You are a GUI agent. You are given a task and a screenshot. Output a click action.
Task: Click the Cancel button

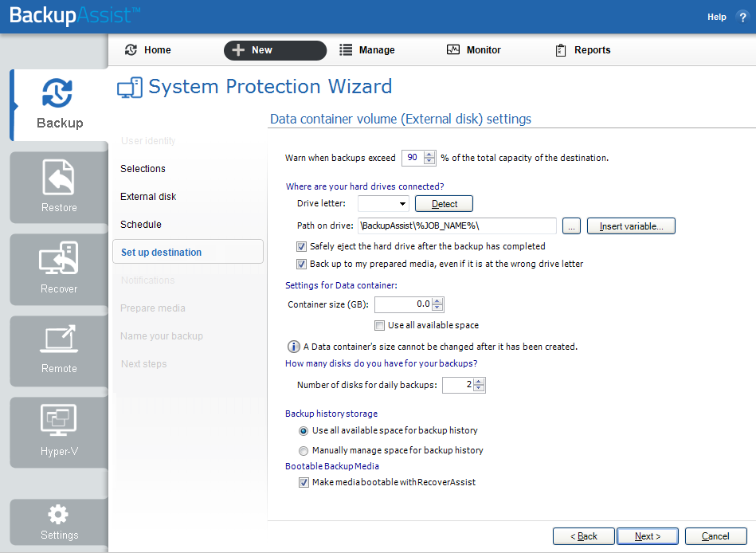(715, 536)
